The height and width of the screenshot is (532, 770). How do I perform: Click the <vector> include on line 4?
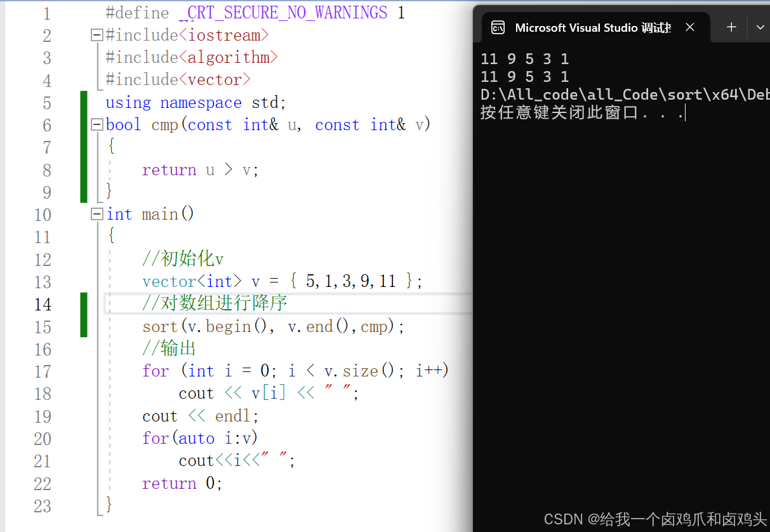point(215,80)
